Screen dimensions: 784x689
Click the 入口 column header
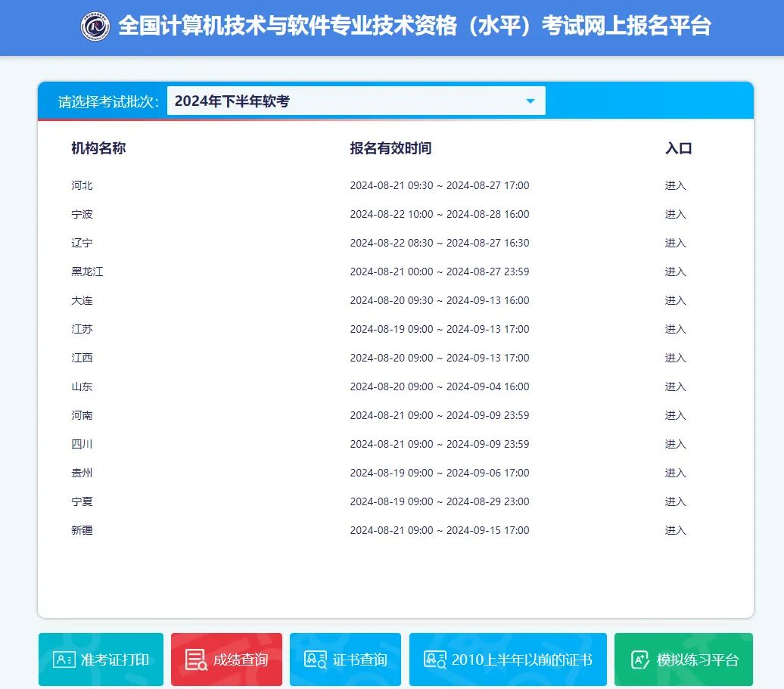click(x=679, y=148)
